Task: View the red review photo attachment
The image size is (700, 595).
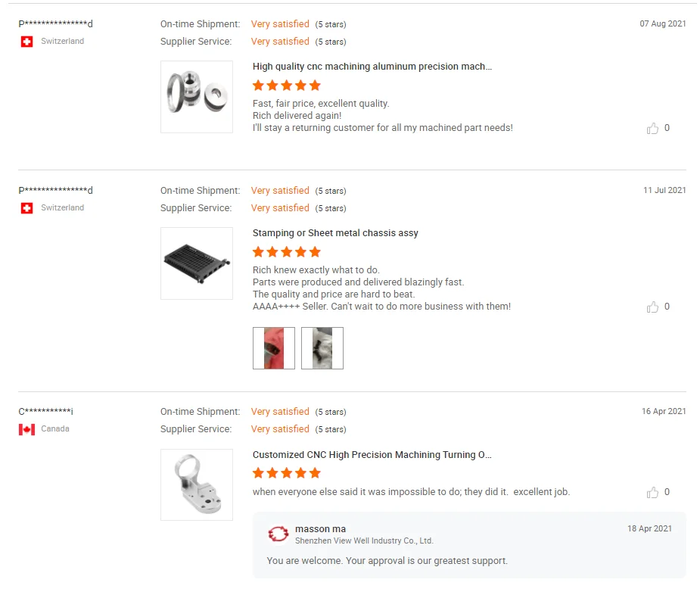Action: pyautogui.click(x=273, y=348)
